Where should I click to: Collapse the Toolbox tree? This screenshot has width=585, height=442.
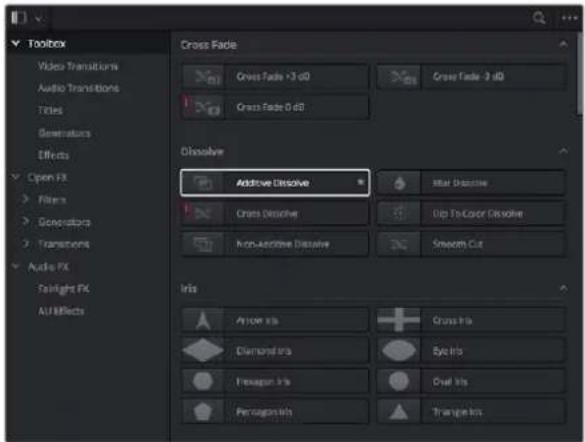[16, 44]
